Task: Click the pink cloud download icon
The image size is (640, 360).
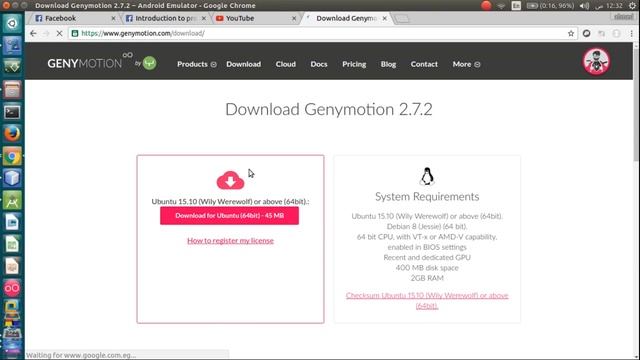Action: 230,180
